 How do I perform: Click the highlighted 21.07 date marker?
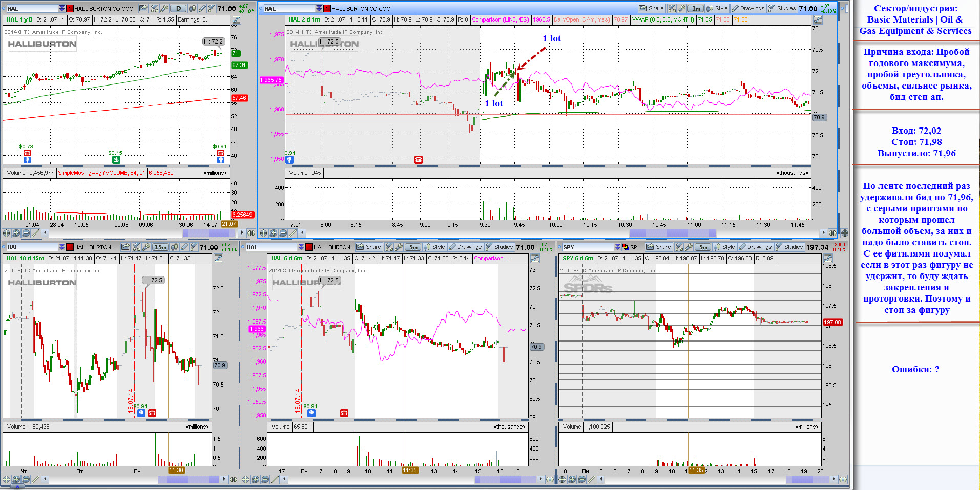point(229,224)
